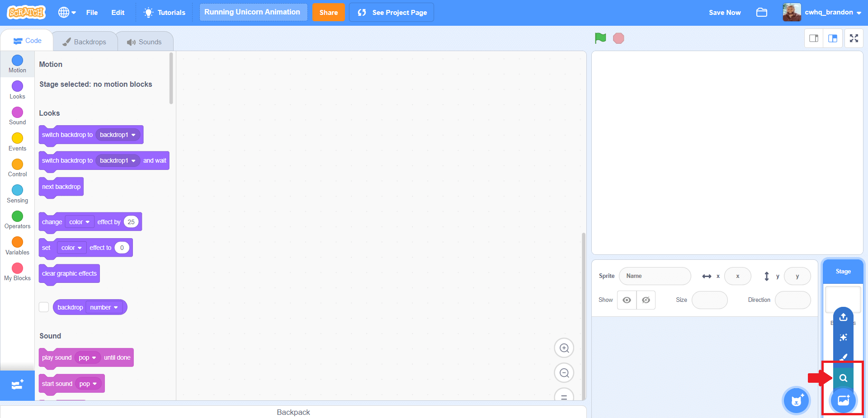Select the Motion block category
Screen dimensions: 868x418
(17, 63)
